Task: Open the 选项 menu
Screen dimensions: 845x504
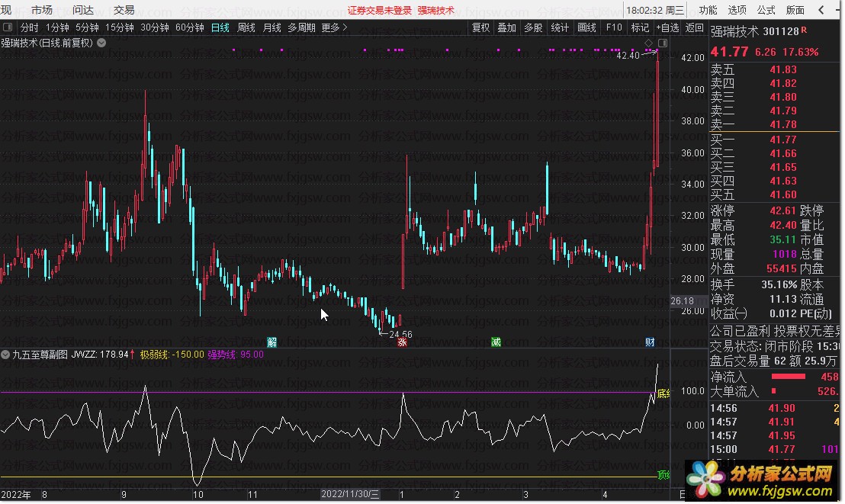Action: [x=737, y=10]
